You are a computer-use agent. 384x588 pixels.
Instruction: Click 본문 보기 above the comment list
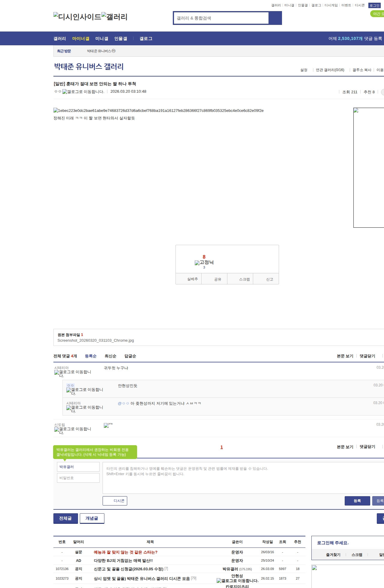click(x=345, y=356)
